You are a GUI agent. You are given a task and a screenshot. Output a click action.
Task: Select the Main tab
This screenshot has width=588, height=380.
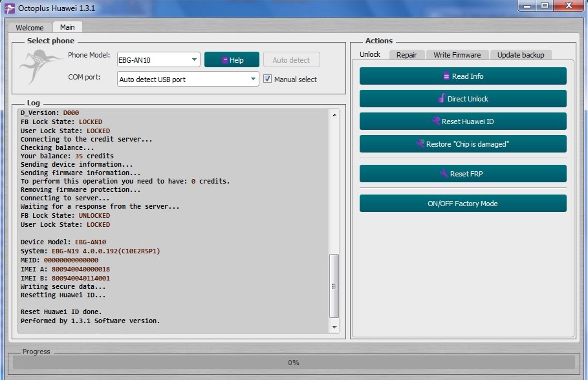point(67,27)
